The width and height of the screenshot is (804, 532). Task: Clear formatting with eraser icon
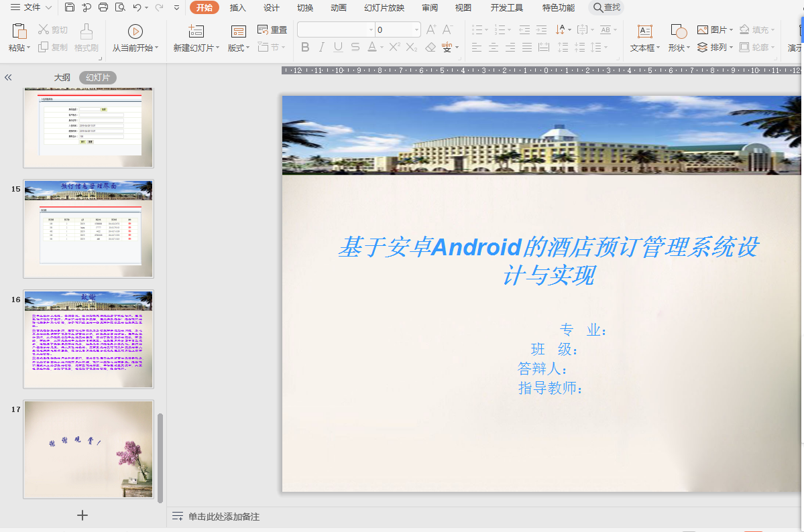coord(430,47)
